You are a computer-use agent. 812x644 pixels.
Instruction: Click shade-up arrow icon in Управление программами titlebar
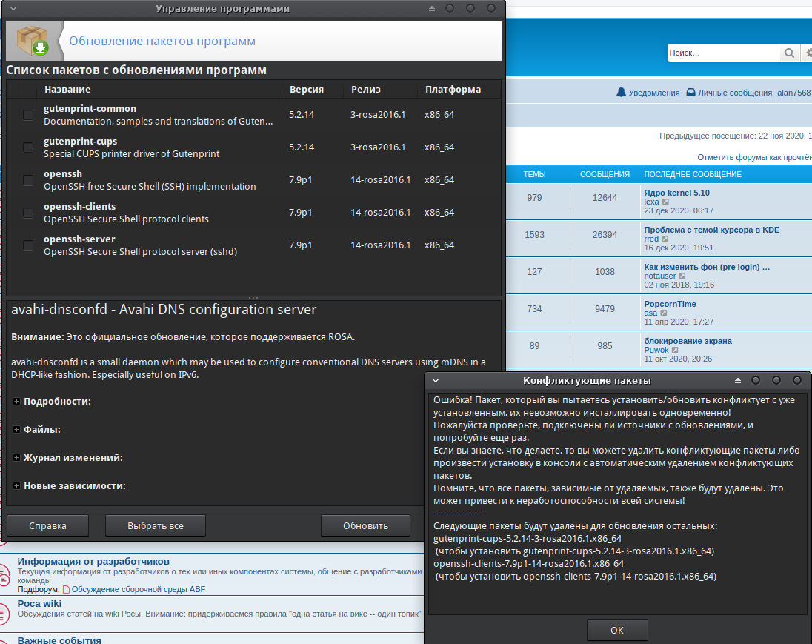pos(432,9)
